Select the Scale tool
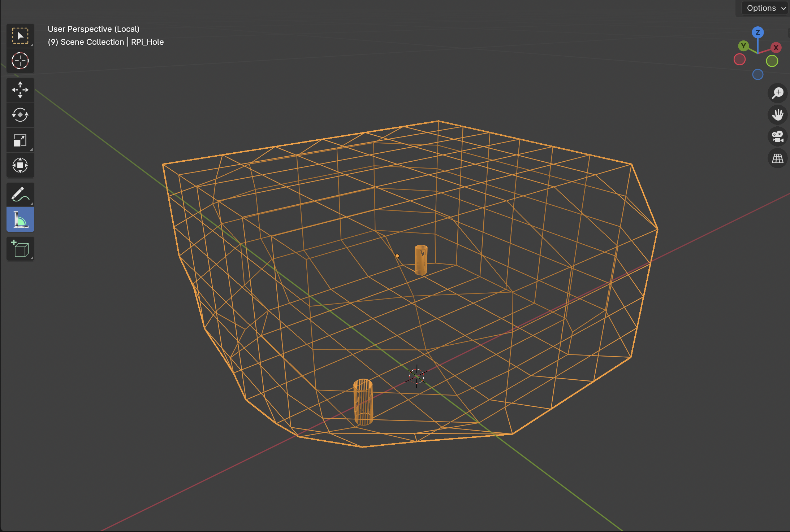The width and height of the screenshot is (790, 532). point(20,140)
